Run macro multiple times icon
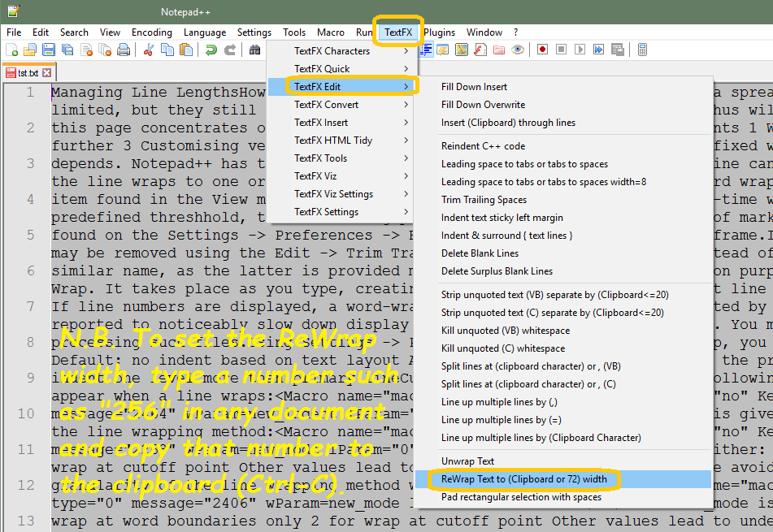 [x=598, y=50]
